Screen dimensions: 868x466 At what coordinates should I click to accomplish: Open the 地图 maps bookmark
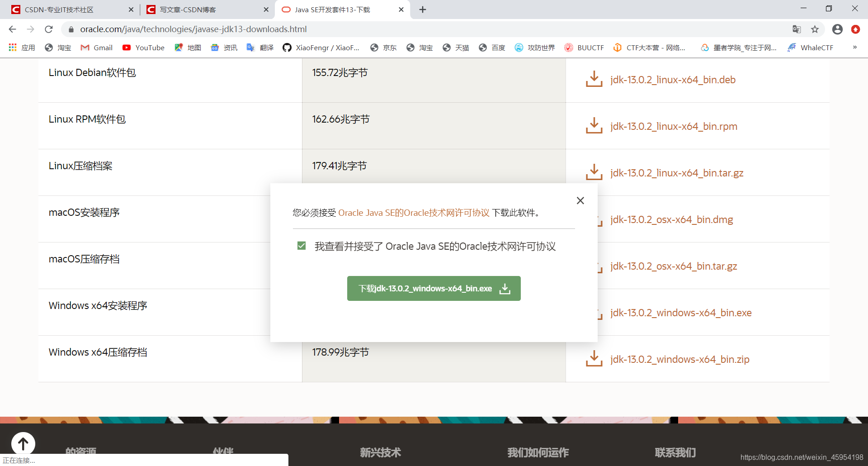[188, 48]
